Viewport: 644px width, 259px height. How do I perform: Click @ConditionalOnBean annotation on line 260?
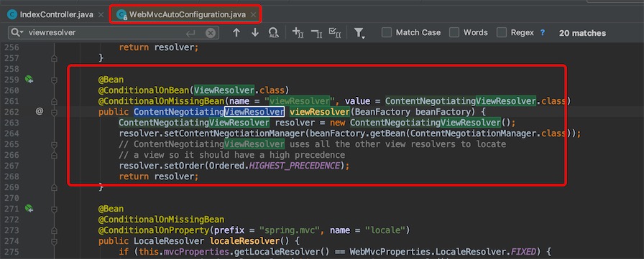(x=144, y=90)
